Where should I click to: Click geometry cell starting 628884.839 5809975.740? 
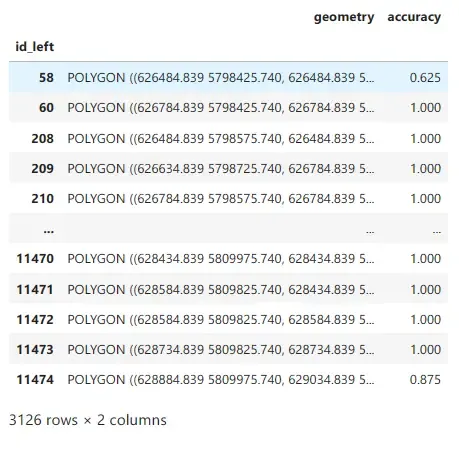[x=221, y=379]
